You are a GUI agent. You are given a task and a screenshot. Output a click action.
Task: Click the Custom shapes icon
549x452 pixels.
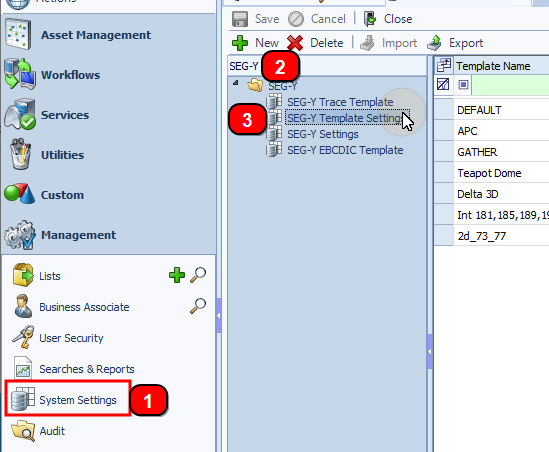(20, 193)
